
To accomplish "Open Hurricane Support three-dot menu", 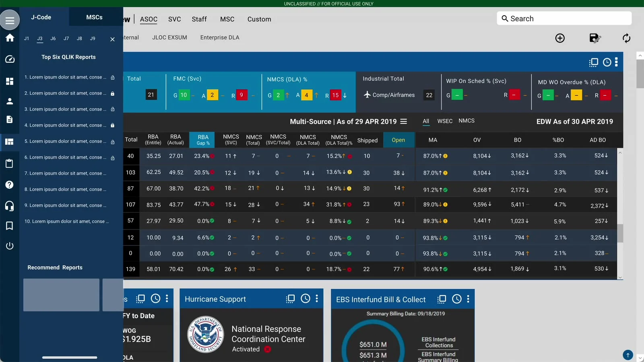I will tap(317, 298).
